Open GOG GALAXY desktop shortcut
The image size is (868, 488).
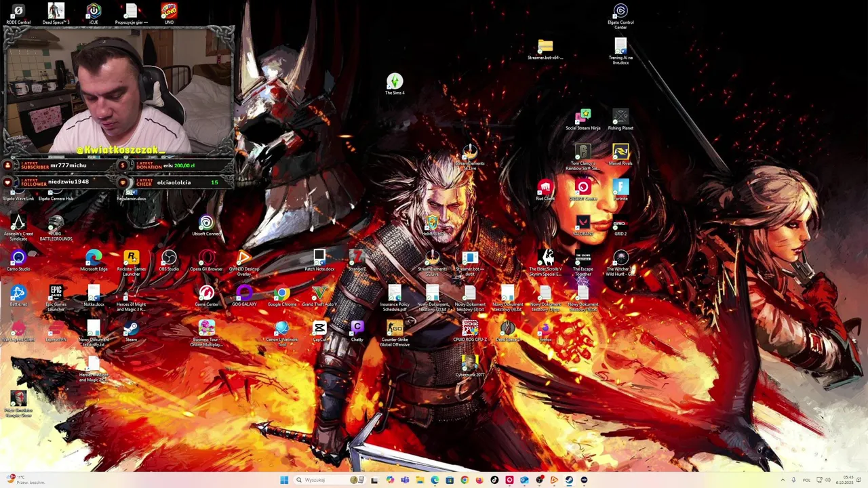point(244,296)
